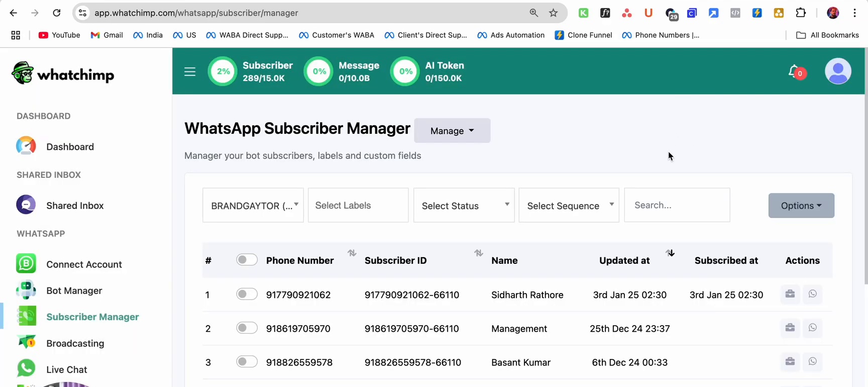This screenshot has width=868, height=387.
Task: Bookmark this page with the star icon
Action: pyautogui.click(x=553, y=13)
